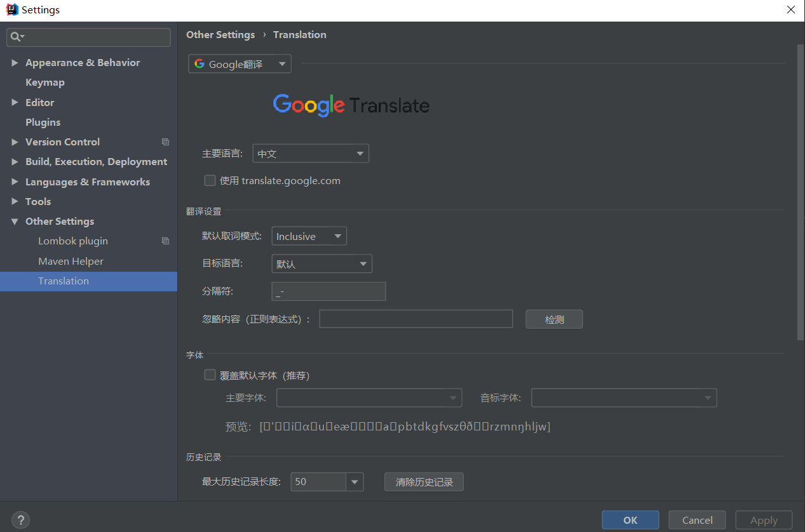Click the copy icon beside Lombok plugin
This screenshot has width=805, height=532.
[x=165, y=241]
